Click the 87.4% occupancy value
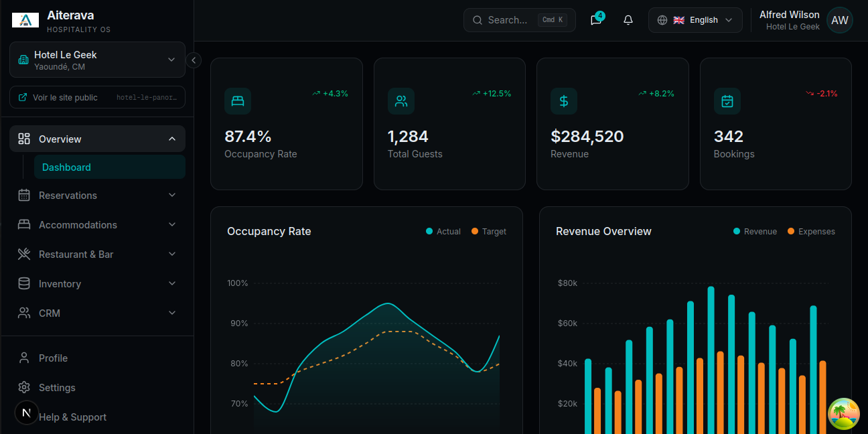The width and height of the screenshot is (868, 434). 248,137
